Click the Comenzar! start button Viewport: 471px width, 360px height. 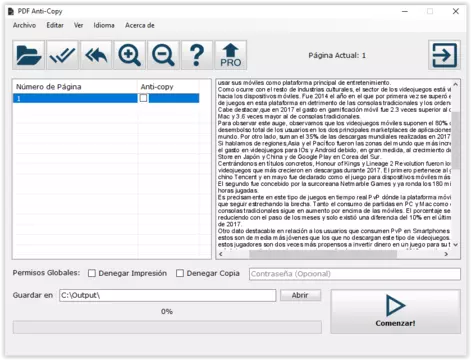pyautogui.click(x=396, y=311)
